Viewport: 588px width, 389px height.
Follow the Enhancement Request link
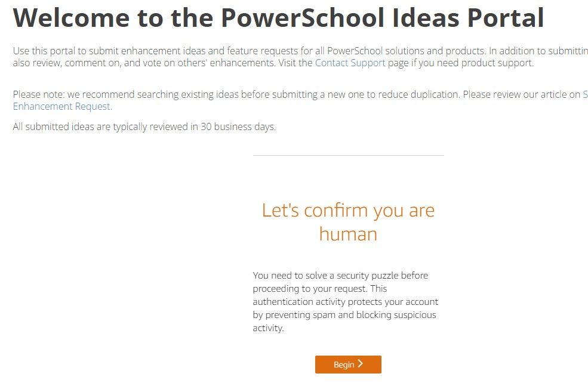(x=61, y=106)
